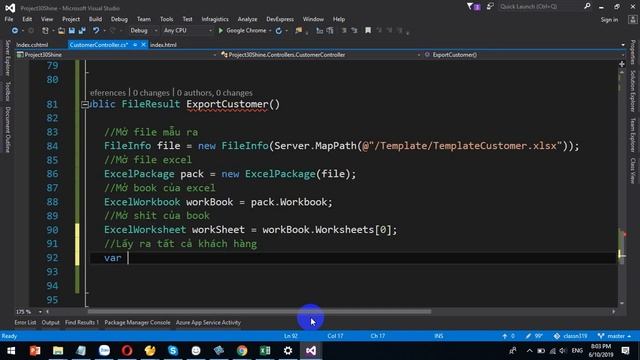Open the ExportCustomer member navigation dropdown
The height and width of the screenshot is (360, 640).
coord(524,55)
